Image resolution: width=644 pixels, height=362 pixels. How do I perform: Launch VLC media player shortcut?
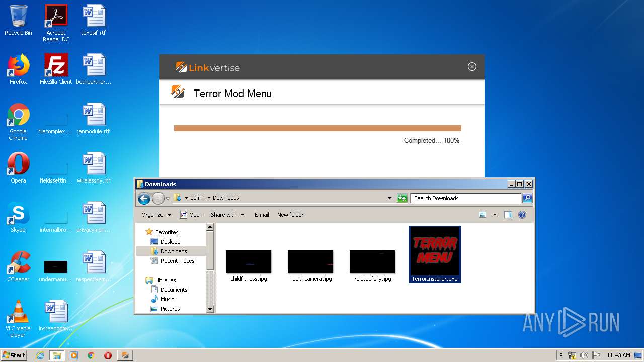18,319
